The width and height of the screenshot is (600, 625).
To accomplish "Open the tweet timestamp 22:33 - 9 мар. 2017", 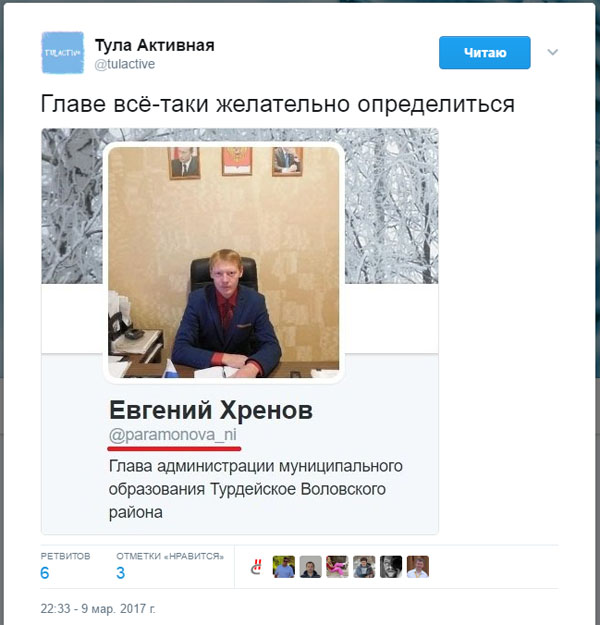I will (98, 609).
